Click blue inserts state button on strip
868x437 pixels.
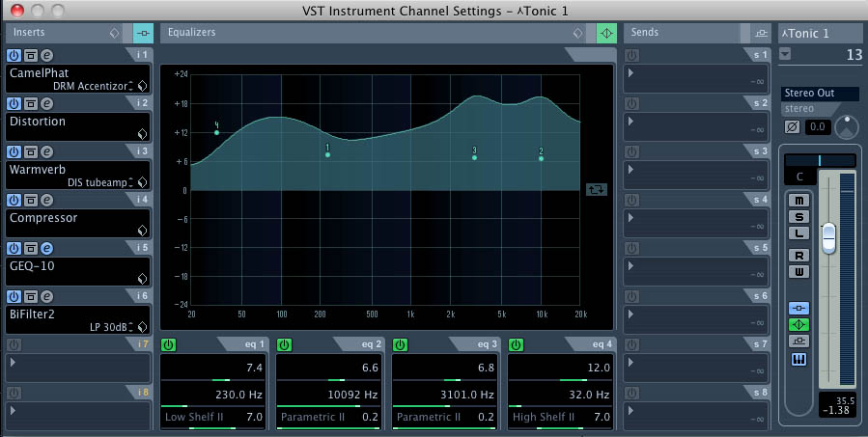click(x=798, y=308)
